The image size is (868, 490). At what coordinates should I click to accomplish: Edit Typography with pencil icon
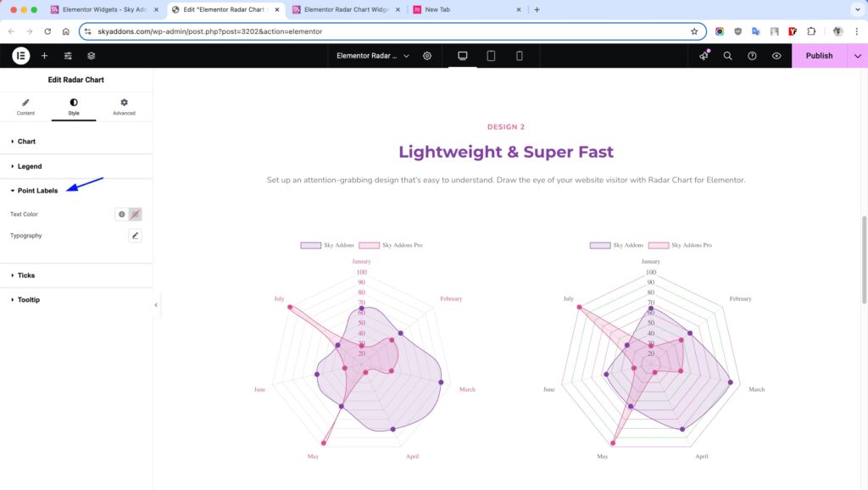point(135,236)
